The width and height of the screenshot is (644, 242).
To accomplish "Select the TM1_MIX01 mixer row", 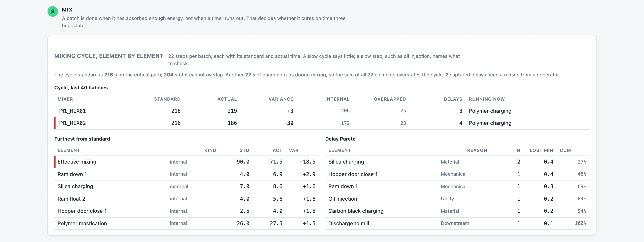I will point(322,111).
